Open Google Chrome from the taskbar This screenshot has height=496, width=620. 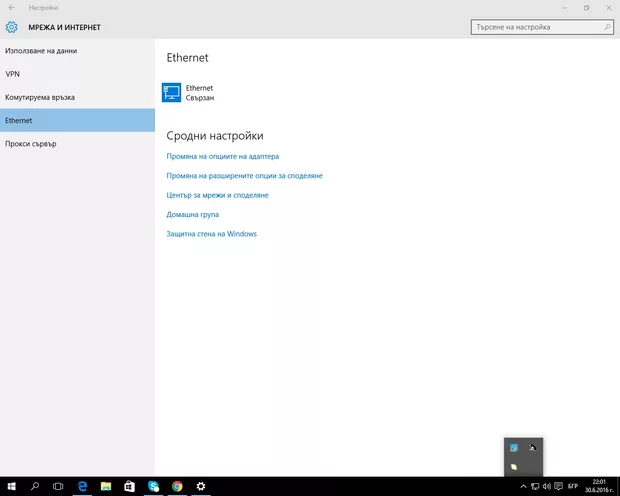[x=176, y=486]
